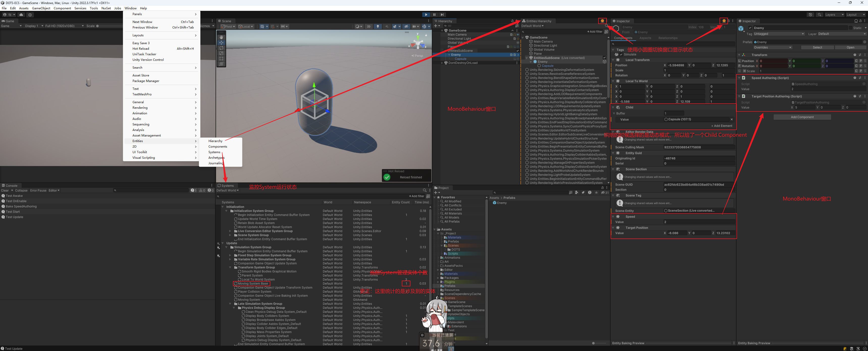Toggle Collapse in Console toolbar
The height and width of the screenshot is (351, 868).
click(x=21, y=191)
